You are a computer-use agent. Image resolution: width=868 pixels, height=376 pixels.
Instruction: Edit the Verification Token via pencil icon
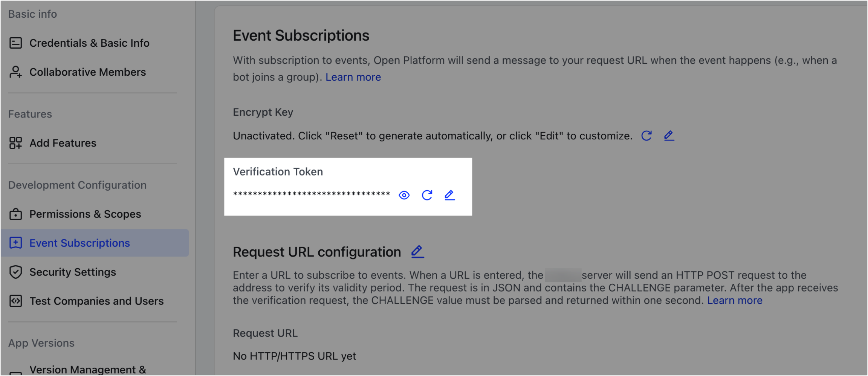coord(449,195)
